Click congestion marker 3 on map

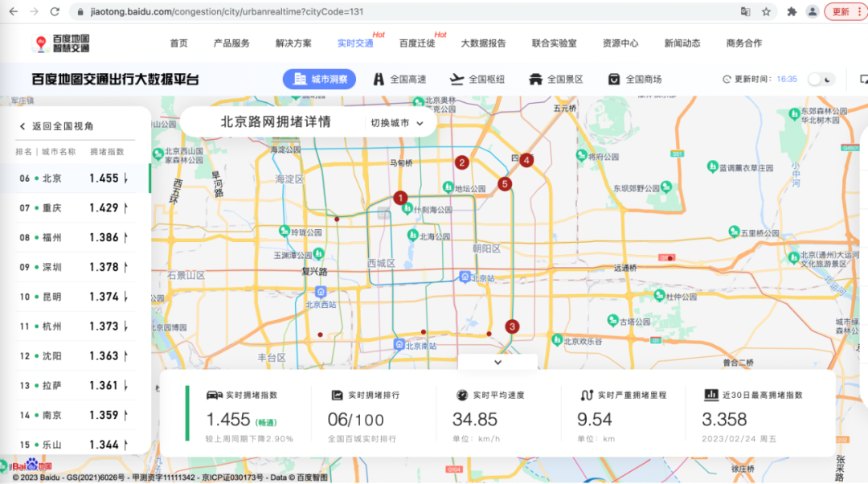(512, 326)
